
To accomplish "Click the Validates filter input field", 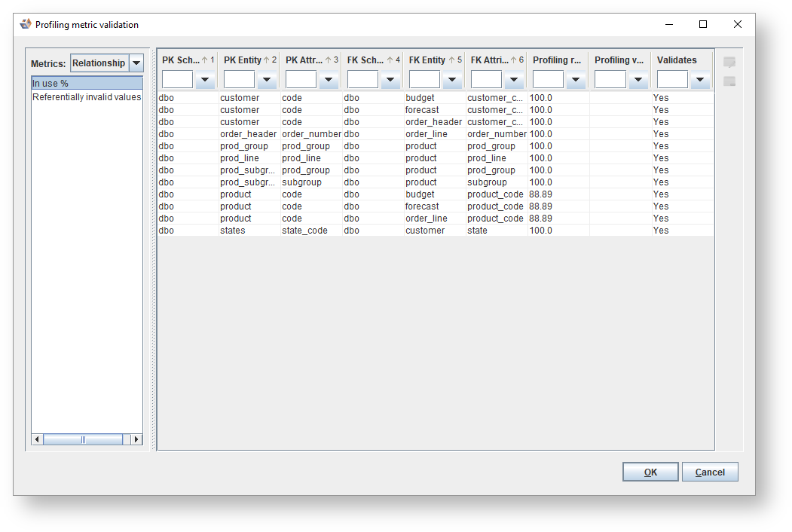I will tap(672, 79).
